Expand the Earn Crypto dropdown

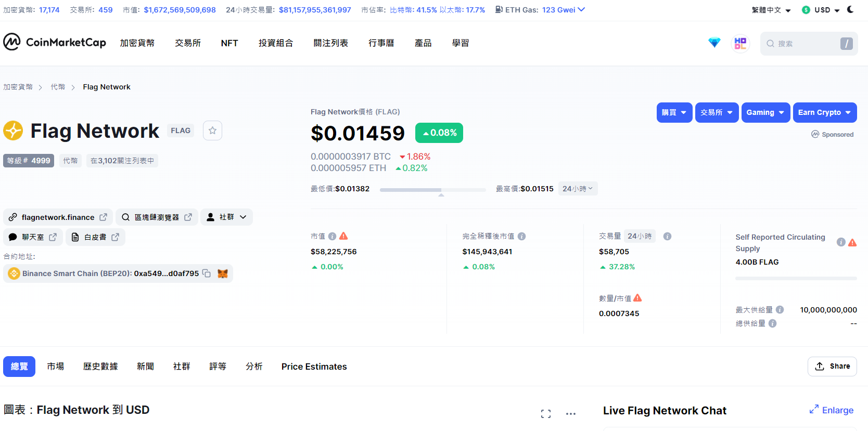(x=825, y=112)
